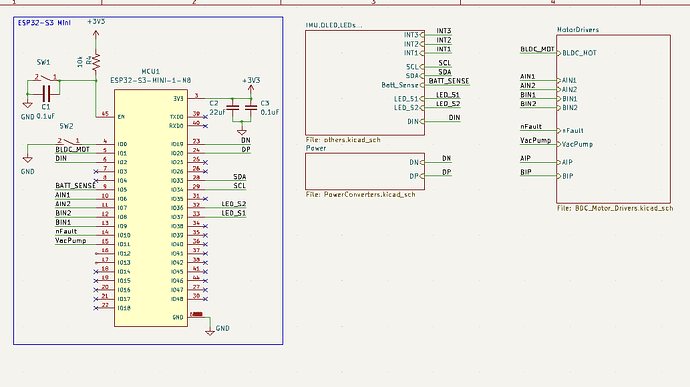The width and height of the screenshot is (690, 387).
Task: Select the LED_S2 label at IO36
Action: pos(234,204)
